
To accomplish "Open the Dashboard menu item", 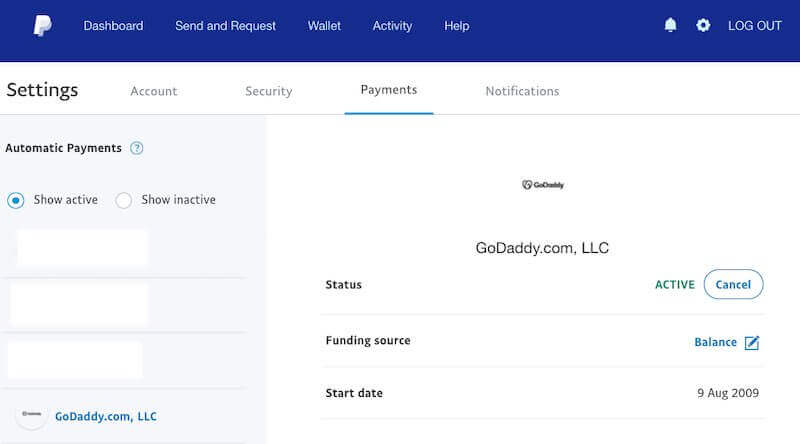I will pyautogui.click(x=113, y=26).
